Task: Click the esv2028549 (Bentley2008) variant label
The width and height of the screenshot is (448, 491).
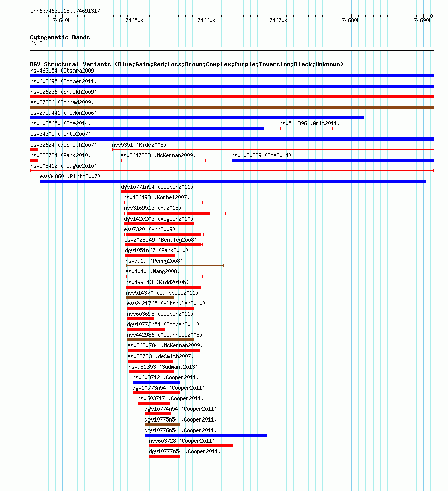Action: tap(161, 240)
